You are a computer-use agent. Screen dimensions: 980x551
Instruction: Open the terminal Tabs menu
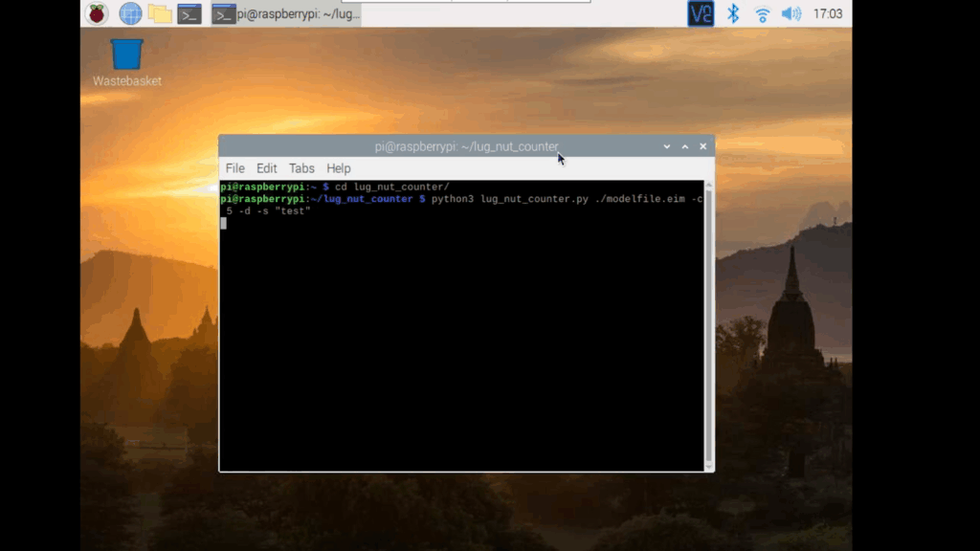(301, 168)
